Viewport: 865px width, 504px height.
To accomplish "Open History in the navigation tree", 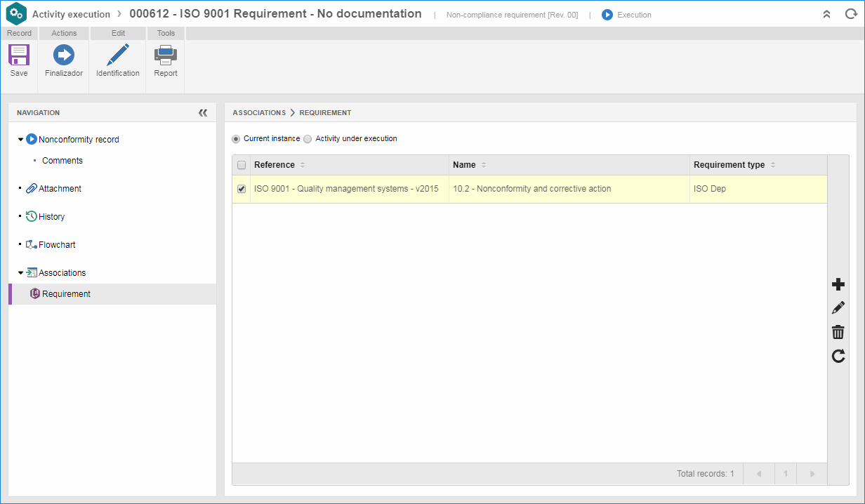I will [x=51, y=217].
